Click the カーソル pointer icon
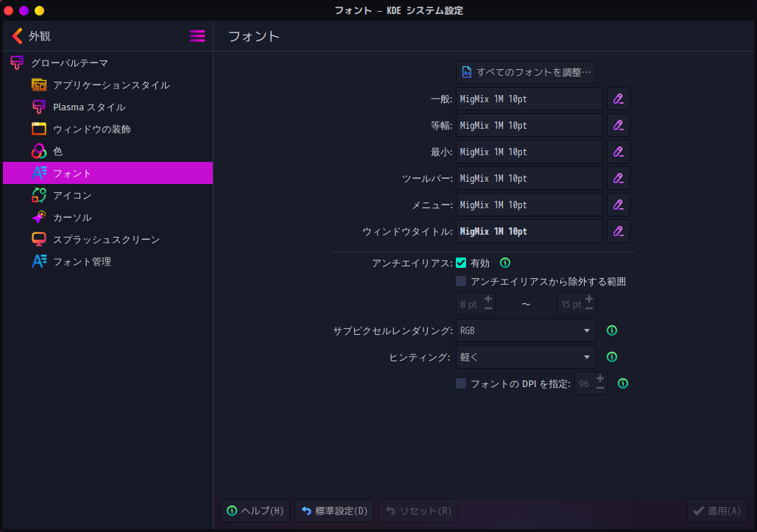This screenshot has width=757, height=532. 39,217
